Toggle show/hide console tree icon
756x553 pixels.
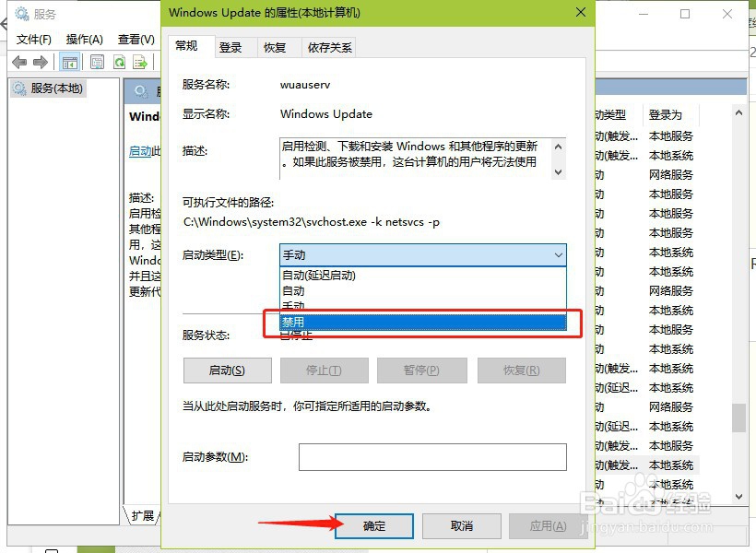tap(69, 62)
